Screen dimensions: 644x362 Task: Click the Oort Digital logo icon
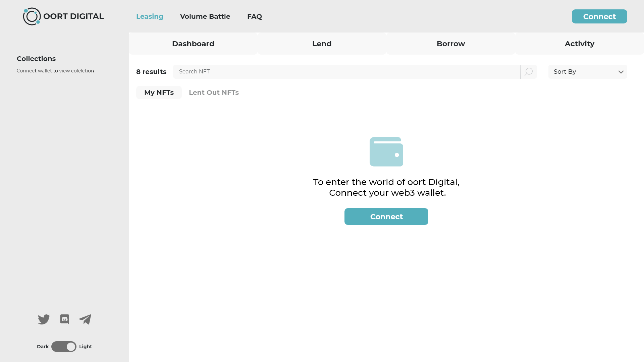[32, 16]
